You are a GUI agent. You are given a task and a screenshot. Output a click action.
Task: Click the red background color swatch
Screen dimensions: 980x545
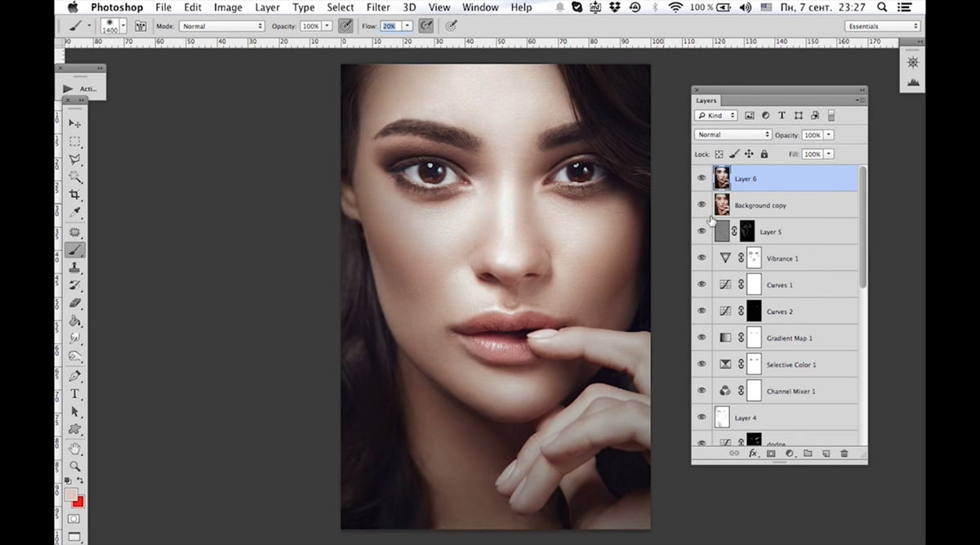pyautogui.click(x=79, y=502)
